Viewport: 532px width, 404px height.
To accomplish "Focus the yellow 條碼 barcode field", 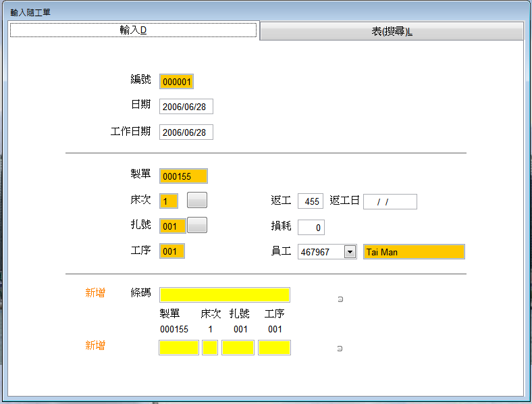I will (x=225, y=295).
